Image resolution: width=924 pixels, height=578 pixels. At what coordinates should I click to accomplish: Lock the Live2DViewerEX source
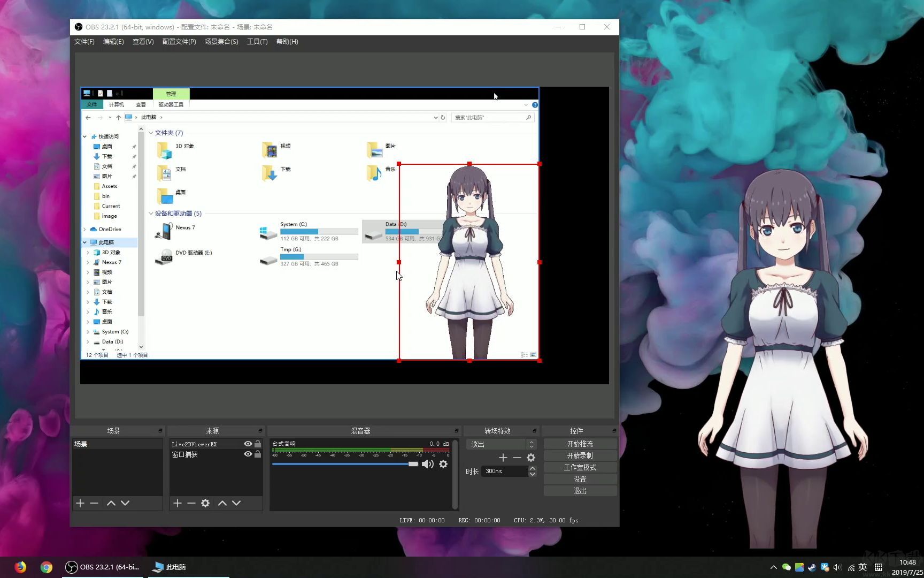click(x=258, y=444)
